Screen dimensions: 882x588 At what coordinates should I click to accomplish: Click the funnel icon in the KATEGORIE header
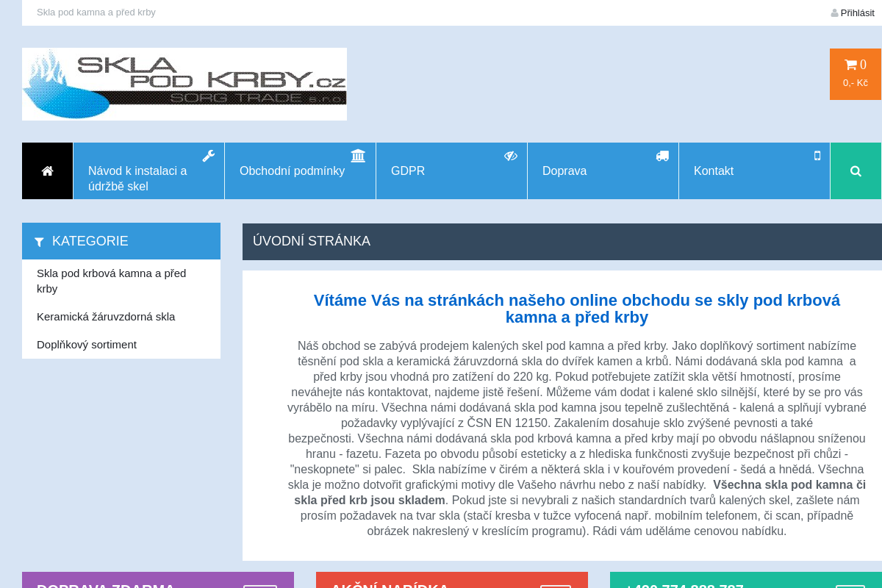39,241
